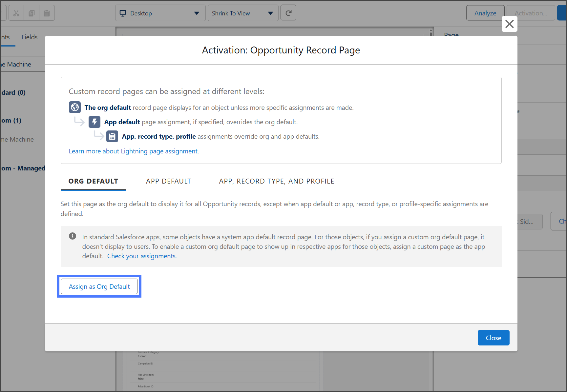Click the blue Close button
Image resolution: width=567 pixels, height=392 pixels.
pyautogui.click(x=493, y=338)
